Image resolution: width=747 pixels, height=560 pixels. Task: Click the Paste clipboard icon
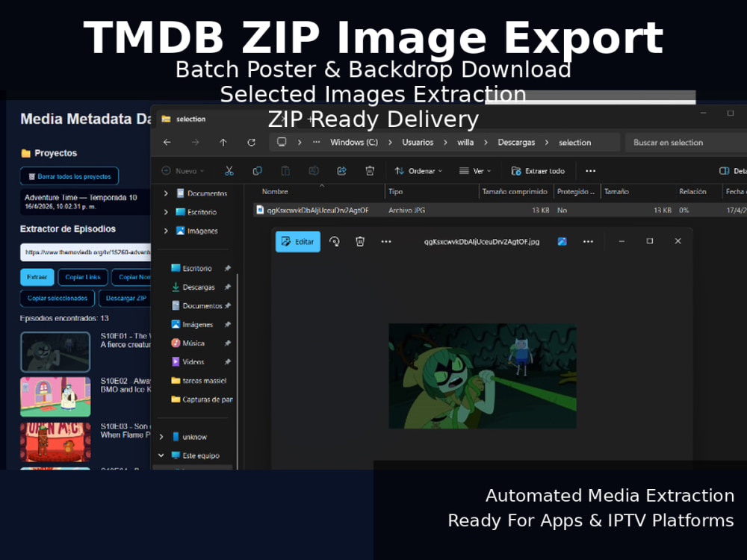pyautogui.click(x=285, y=171)
